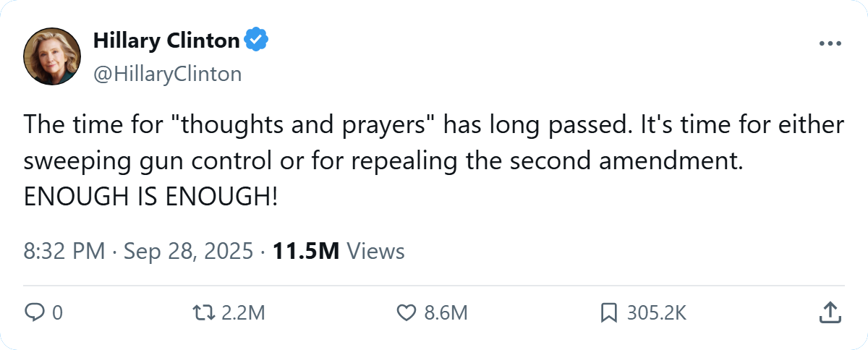The image size is (868, 350).
Task: Click the 8:32 PM timestamp
Action: [x=65, y=251]
